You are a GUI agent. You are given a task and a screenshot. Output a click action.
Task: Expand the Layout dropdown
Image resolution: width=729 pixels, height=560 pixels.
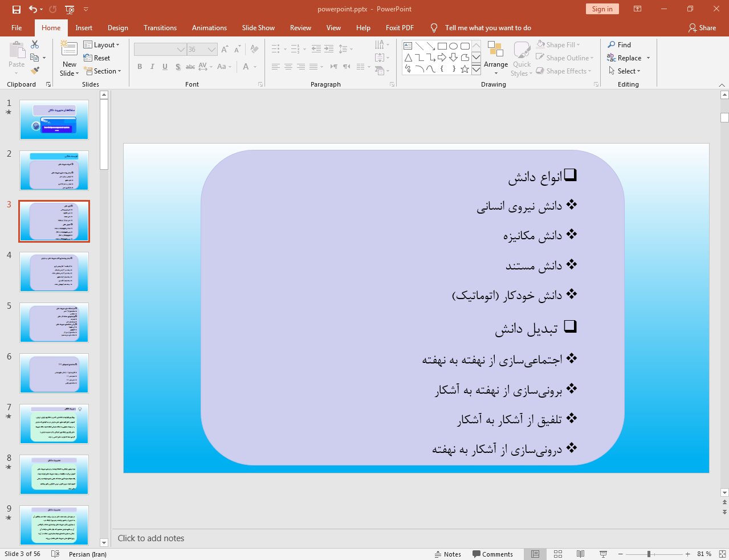(x=101, y=45)
